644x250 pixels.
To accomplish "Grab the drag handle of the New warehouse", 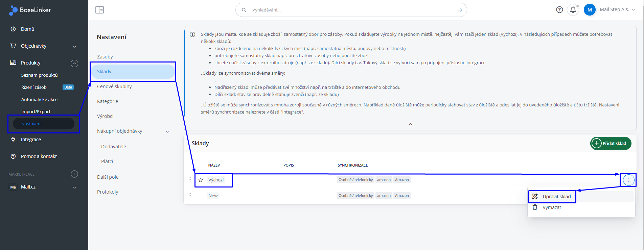I will tap(190, 196).
